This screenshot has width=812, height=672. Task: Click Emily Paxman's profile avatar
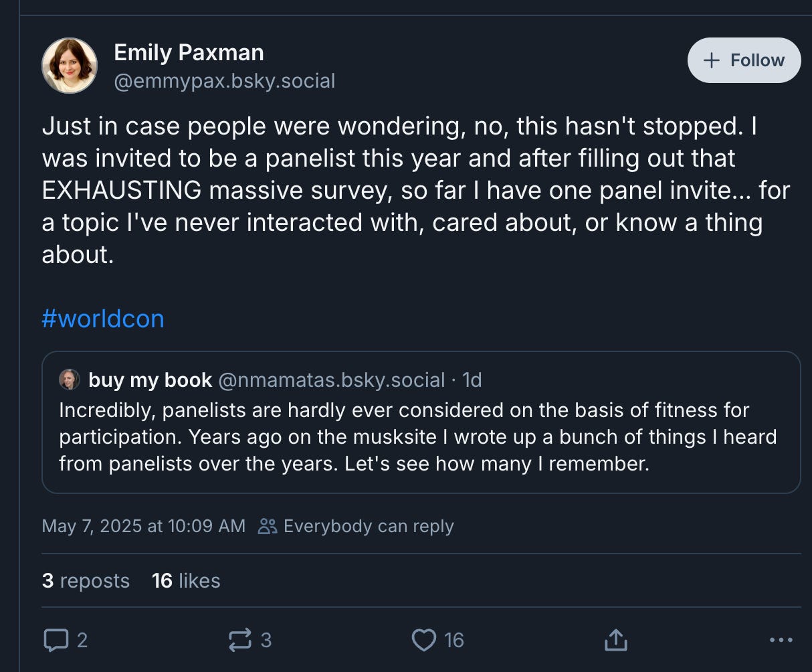pyautogui.click(x=70, y=66)
